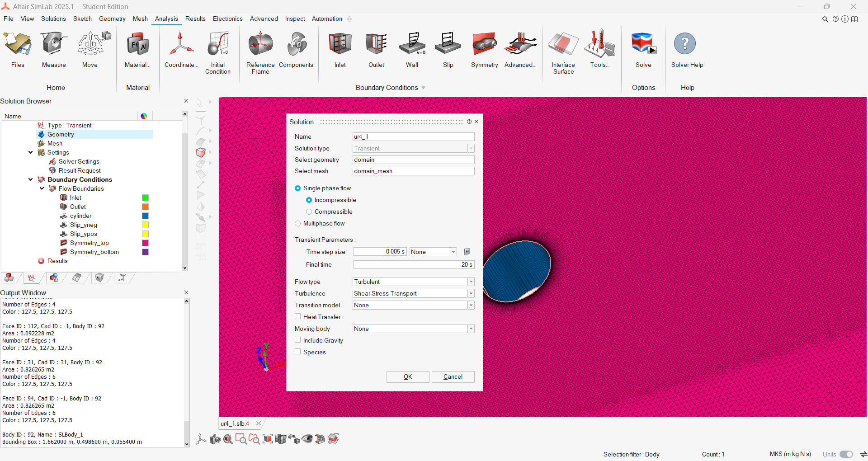
Task: Click the time step function icon
Action: click(x=467, y=252)
